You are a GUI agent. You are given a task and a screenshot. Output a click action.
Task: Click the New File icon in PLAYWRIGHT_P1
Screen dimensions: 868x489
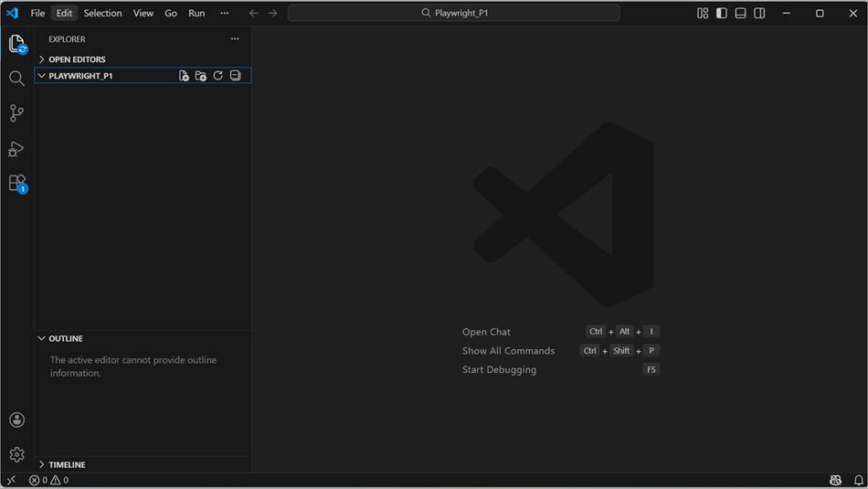click(184, 76)
